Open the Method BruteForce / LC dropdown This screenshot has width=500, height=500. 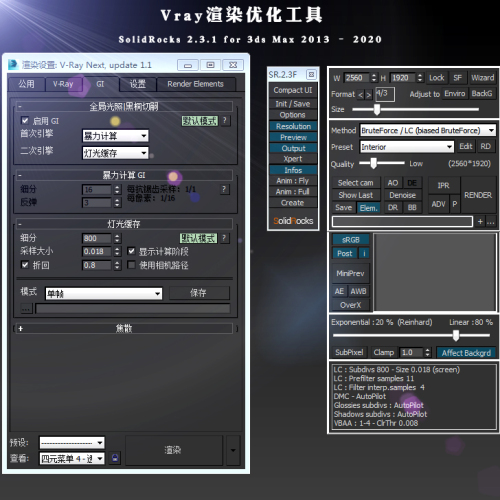(x=428, y=130)
